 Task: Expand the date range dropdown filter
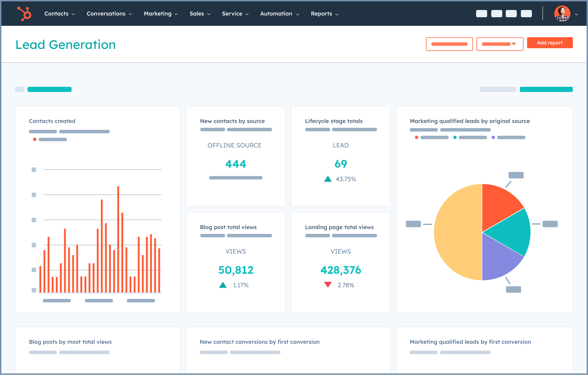[x=500, y=43]
